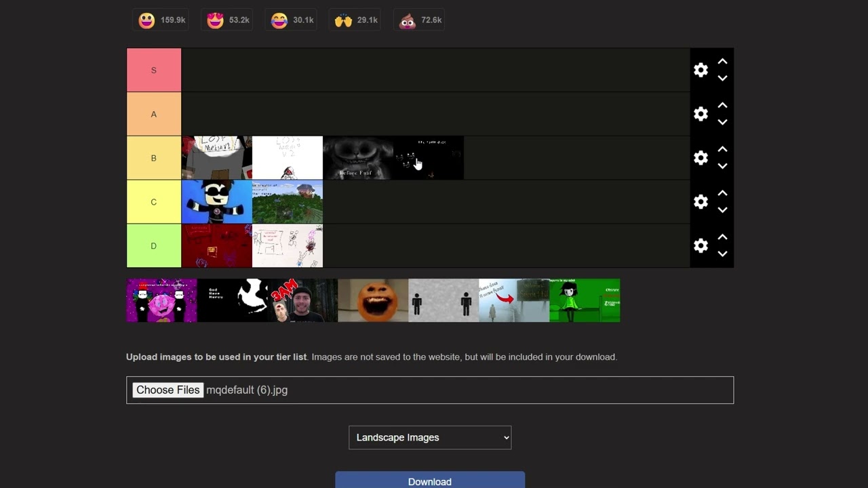Click the light yellow C tier label
The image size is (868, 488).
click(154, 202)
